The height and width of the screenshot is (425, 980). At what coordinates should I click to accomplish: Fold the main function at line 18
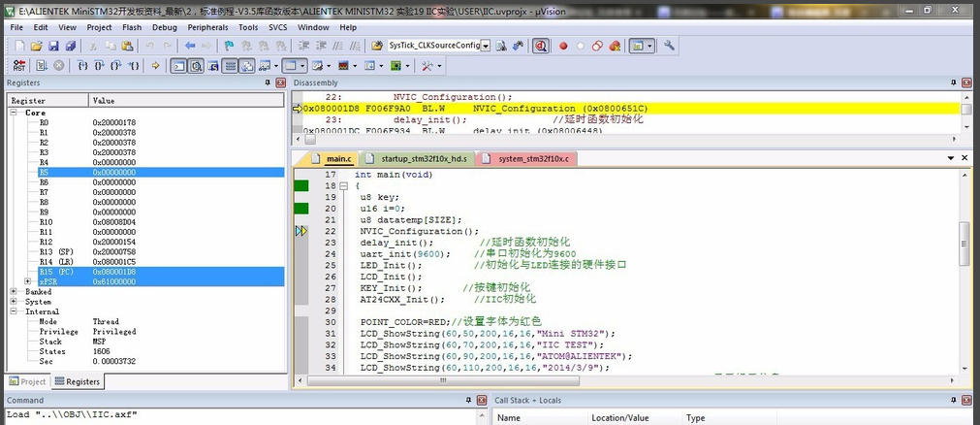(344, 186)
